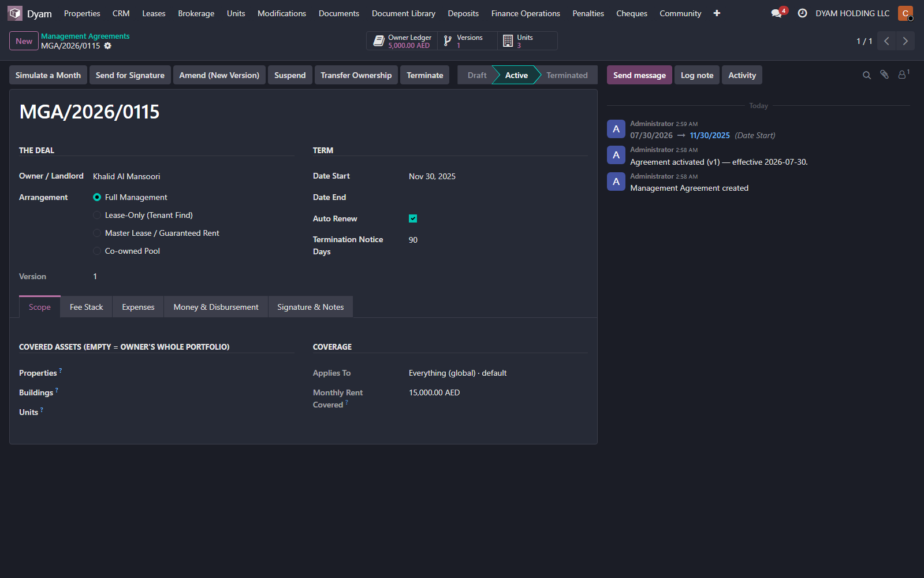Click Send message in chatter
Image resolution: width=924 pixels, height=578 pixels.
tap(639, 75)
